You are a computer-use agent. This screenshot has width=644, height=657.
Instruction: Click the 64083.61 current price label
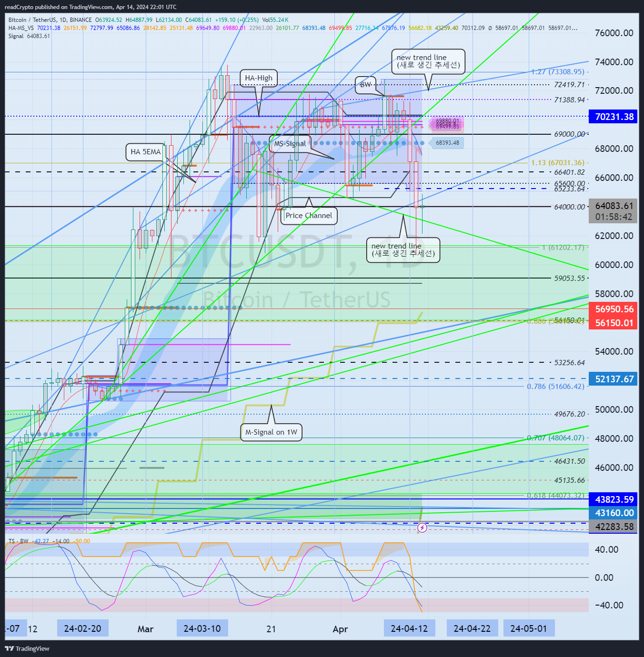(613, 211)
